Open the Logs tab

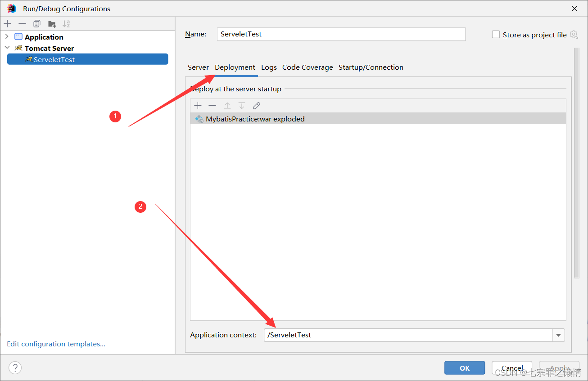(269, 67)
